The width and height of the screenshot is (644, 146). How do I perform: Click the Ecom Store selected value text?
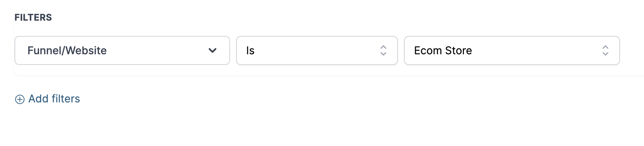click(443, 50)
